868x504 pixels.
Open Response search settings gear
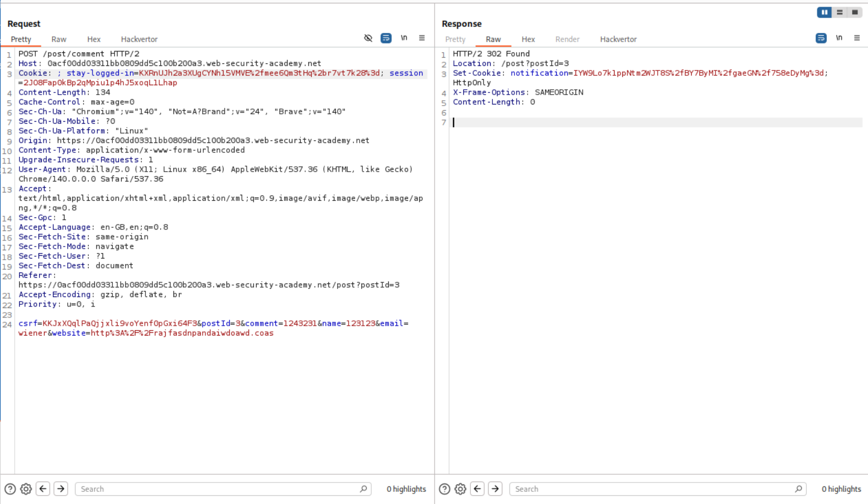[x=460, y=489]
